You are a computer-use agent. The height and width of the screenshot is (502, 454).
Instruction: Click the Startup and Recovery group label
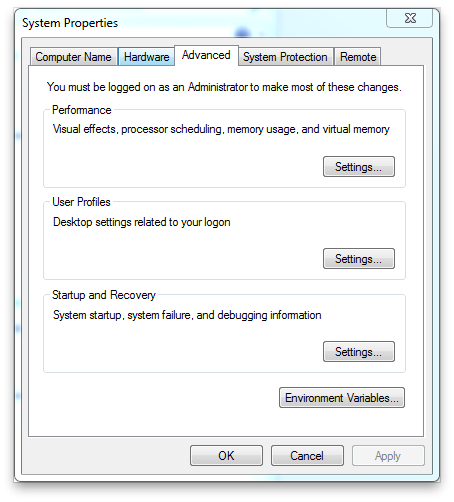click(104, 295)
